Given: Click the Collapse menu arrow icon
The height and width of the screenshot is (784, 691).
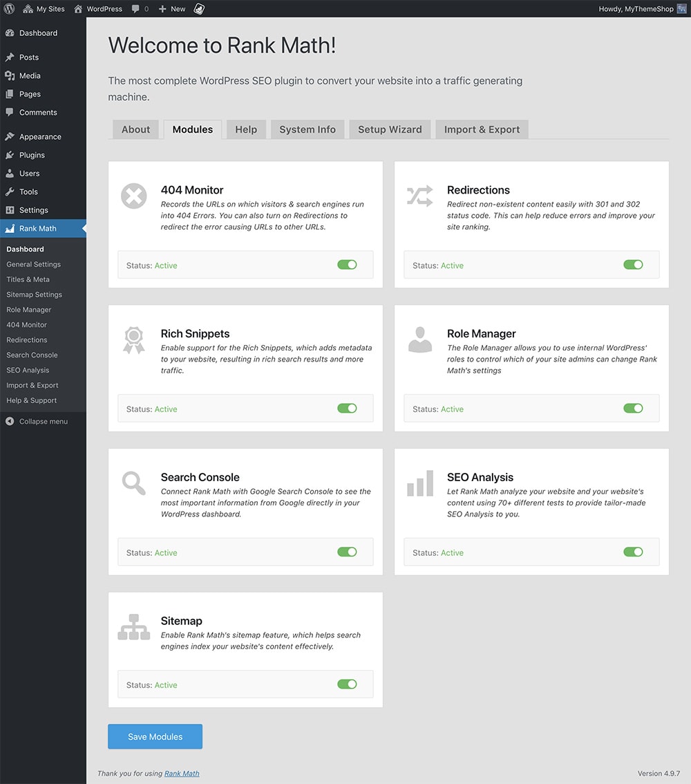Looking at the screenshot, I should coord(10,421).
